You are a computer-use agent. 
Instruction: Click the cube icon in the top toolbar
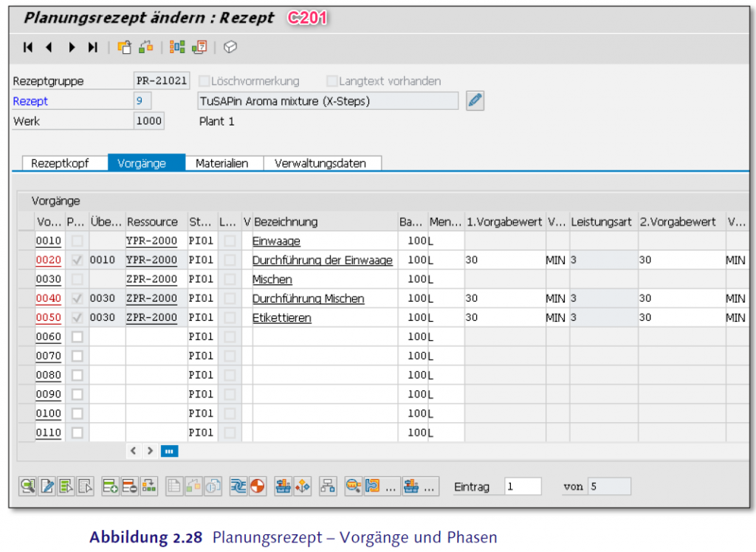pos(230,47)
